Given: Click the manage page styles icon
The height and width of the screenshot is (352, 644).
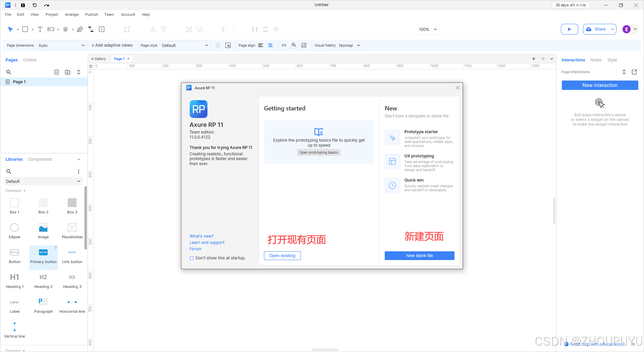Looking at the screenshot, I should coord(228,45).
